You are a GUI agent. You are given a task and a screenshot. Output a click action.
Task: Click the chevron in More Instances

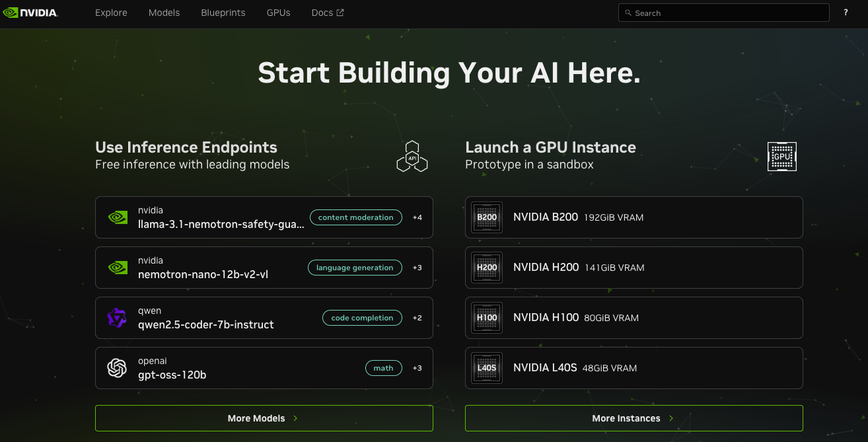point(671,418)
